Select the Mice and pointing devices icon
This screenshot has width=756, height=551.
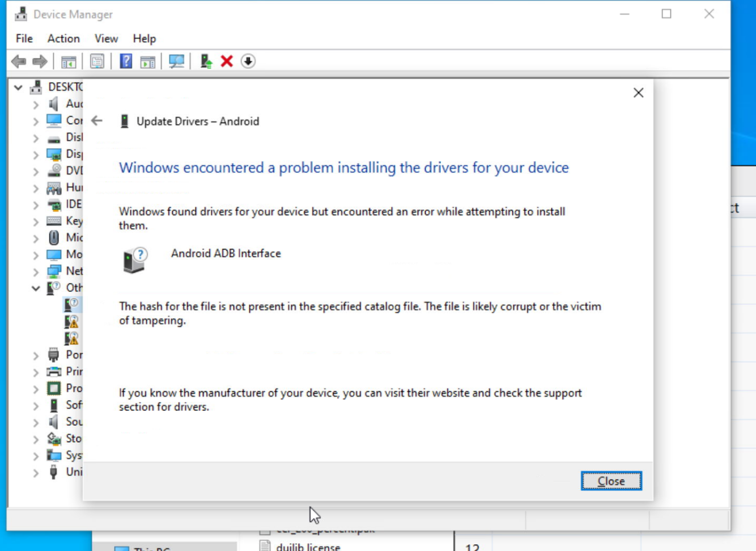(54, 238)
